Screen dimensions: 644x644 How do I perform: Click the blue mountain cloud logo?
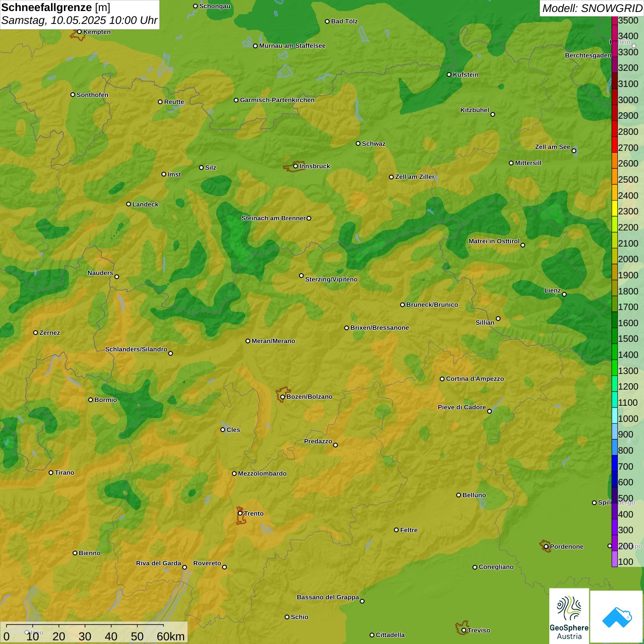click(617, 617)
